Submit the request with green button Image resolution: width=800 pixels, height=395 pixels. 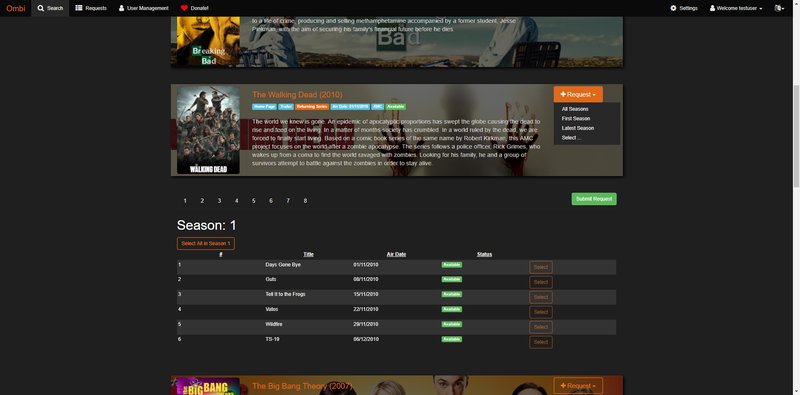(x=594, y=199)
